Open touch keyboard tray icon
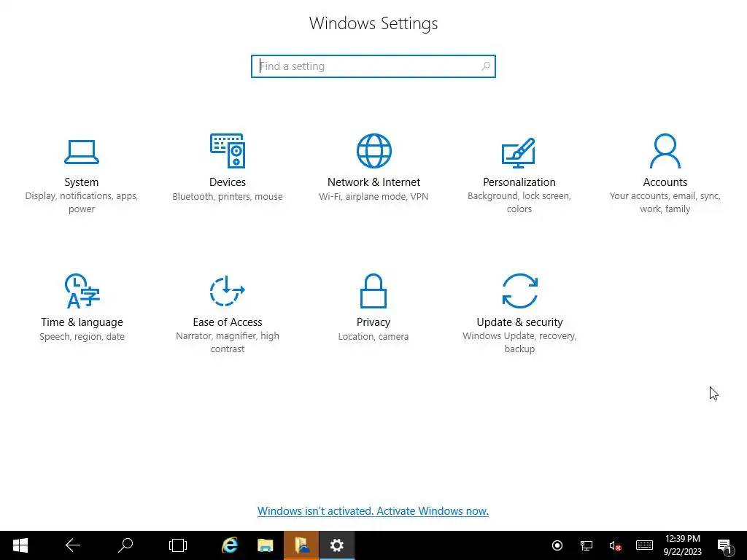The width and height of the screenshot is (747, 560). click(644, 545)
